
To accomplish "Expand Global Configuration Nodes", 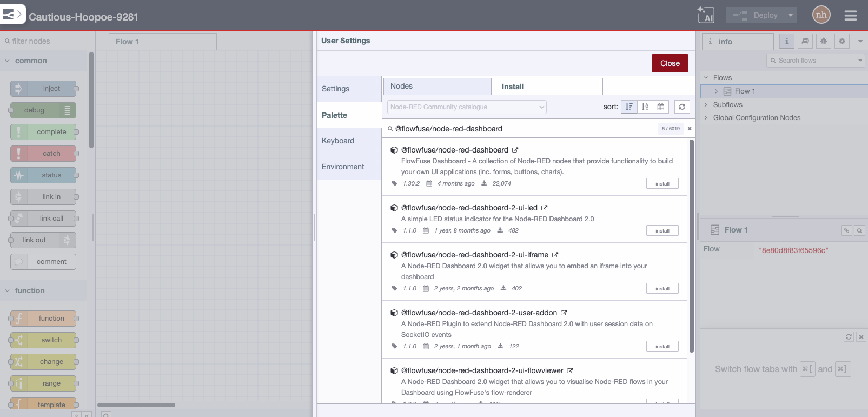I will tap(706, 117).
